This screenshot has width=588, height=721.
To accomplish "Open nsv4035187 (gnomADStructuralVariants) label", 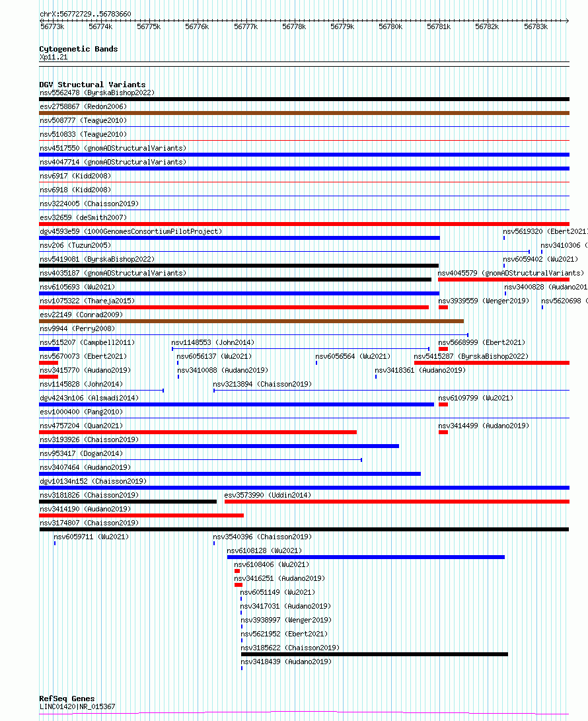I will click(113, 273).
